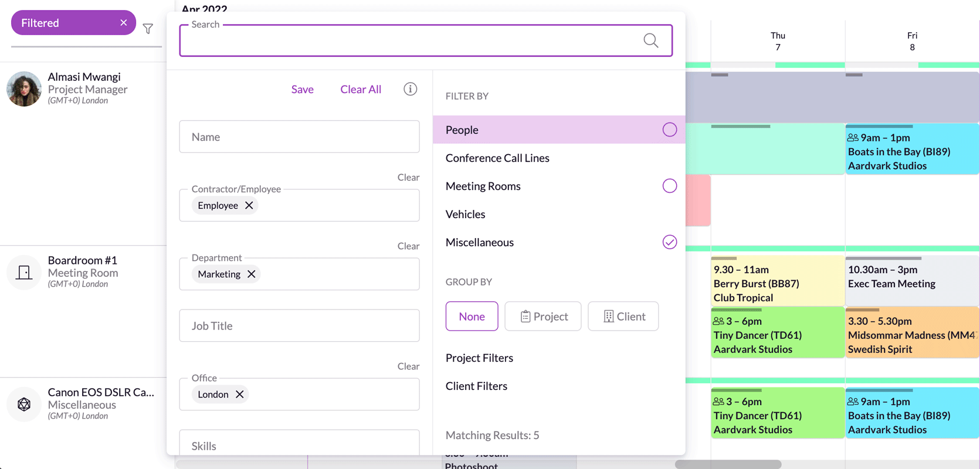
Task: Clear the Contractor/Employee field
Action: 408,177
